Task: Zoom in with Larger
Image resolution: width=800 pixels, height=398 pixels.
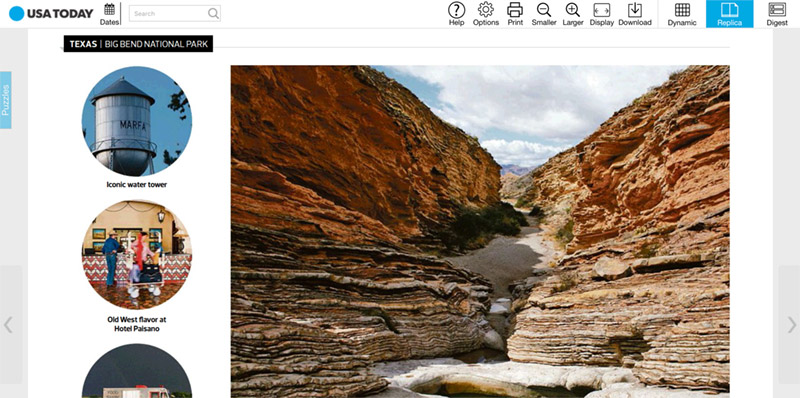Action: (x=572, y=14)
